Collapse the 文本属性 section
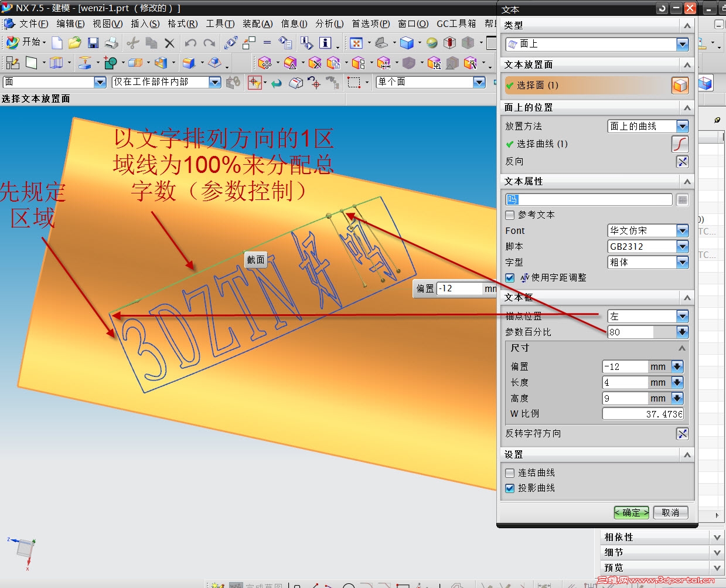This screenshot has width=726, height=588. [x=687, y=182]
